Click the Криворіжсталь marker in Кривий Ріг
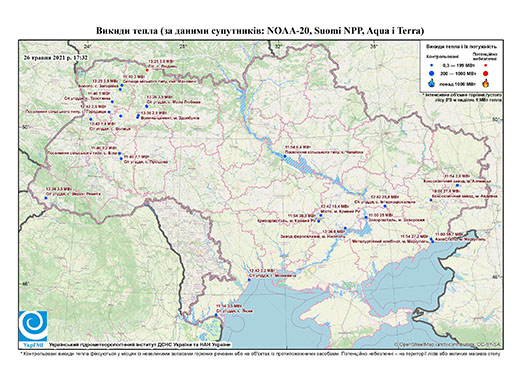520x368 pixels. tap(319, 221)
